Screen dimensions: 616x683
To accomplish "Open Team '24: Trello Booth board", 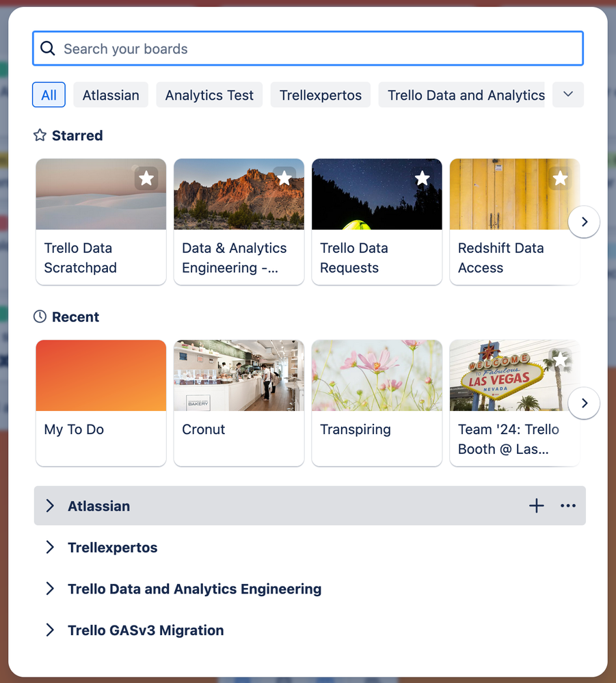I will pyautogui.click(x=515, y=403).
